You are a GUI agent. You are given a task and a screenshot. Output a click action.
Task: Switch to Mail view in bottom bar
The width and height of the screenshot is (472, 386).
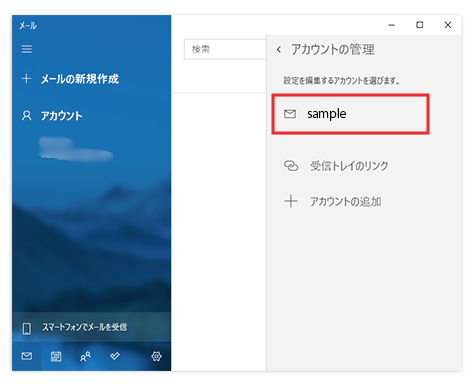tap(27, 356)
